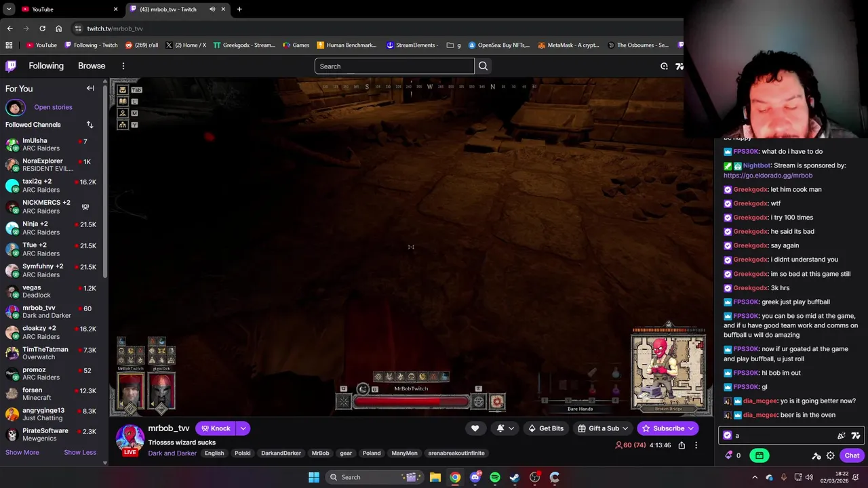This screenshot has width=868, height=488.
Task: Share the stream via share icon
Action: (682, 445)
